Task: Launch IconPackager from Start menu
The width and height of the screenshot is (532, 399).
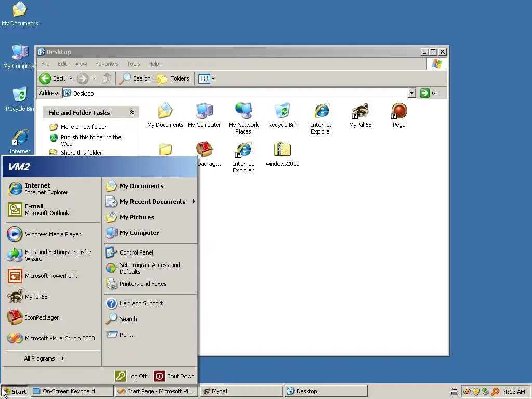Action: click(52, 317)
